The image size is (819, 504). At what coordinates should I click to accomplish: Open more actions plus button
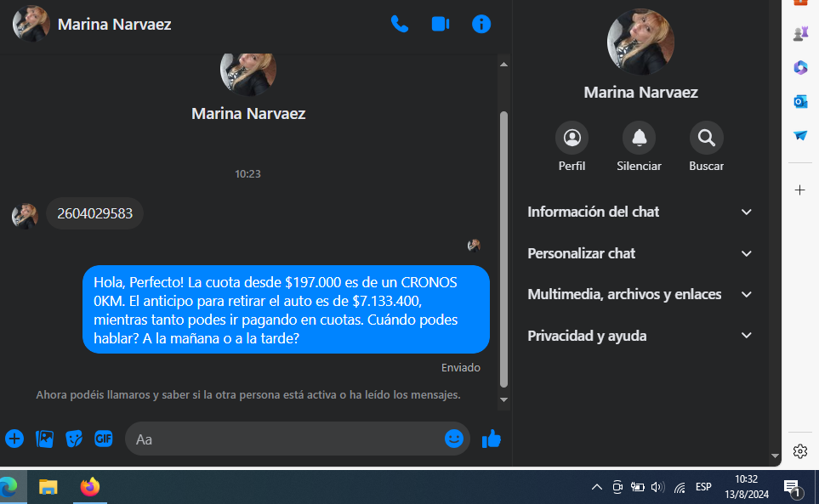coord(14,439)
